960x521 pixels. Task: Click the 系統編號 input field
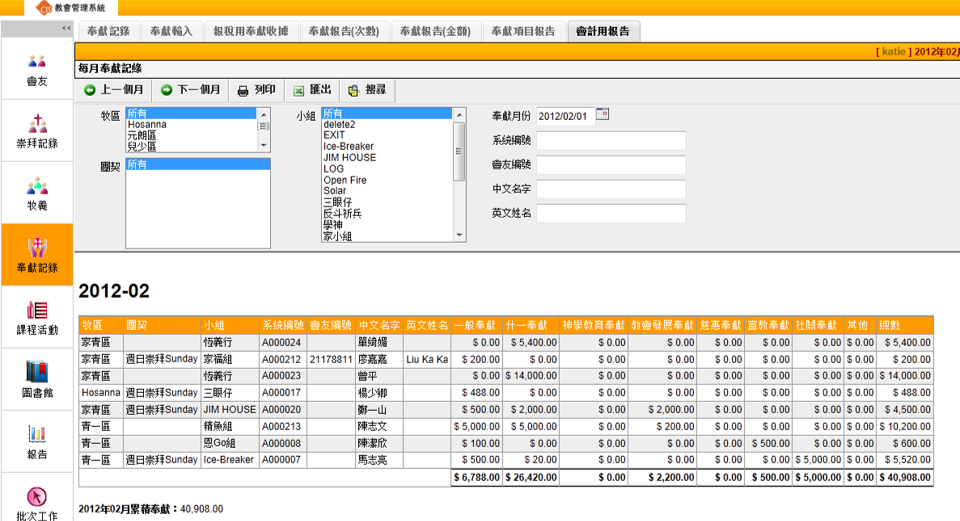pos(611,140)
